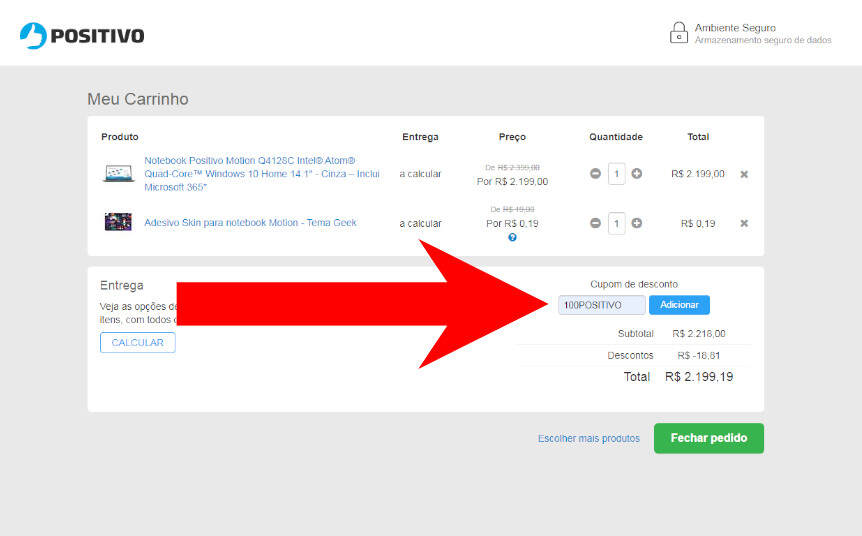Image resolution: width=862 pixels, height=536 pixels.
Task: Click the secure environment padlock icon
Action: [x=679, y=33]
